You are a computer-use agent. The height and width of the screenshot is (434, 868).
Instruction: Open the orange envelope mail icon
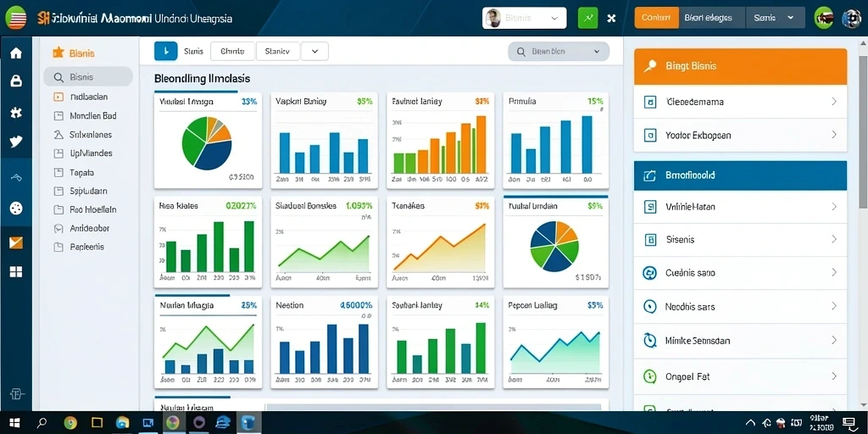16,242
